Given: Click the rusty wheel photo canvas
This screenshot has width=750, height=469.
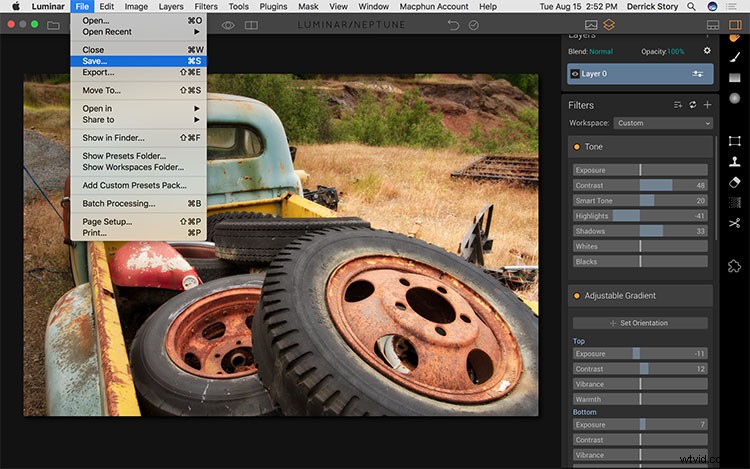Looking at the screenshot, I should 281,244.
